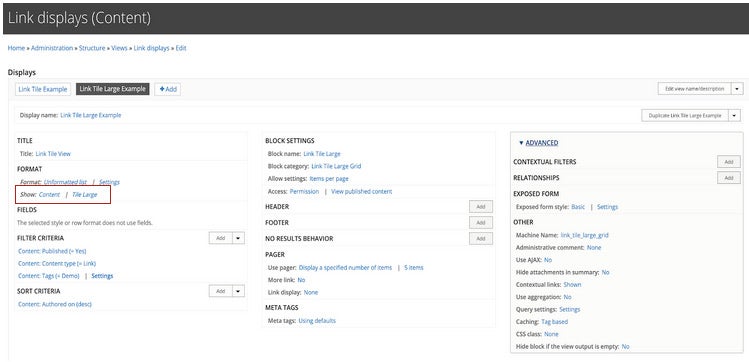The image size is (749, 362).
Task: Open Sort Criteria add dropdown arrow
Action: [239, 291]
